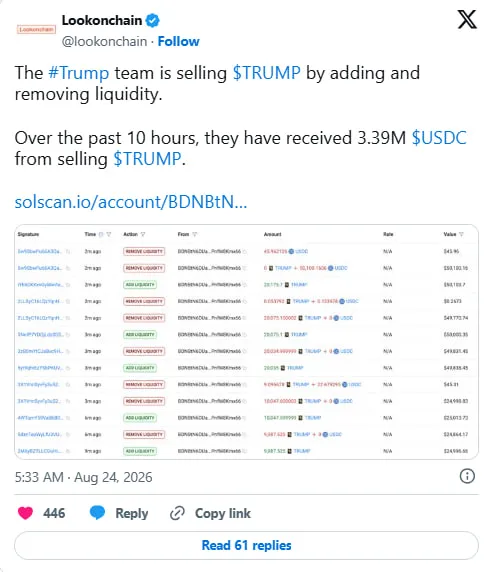Click the Copy link text

pos(223,513)
